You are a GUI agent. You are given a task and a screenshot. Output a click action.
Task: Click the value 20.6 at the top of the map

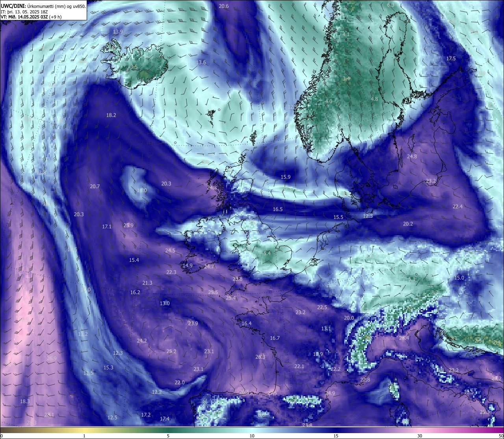[224, 6]
